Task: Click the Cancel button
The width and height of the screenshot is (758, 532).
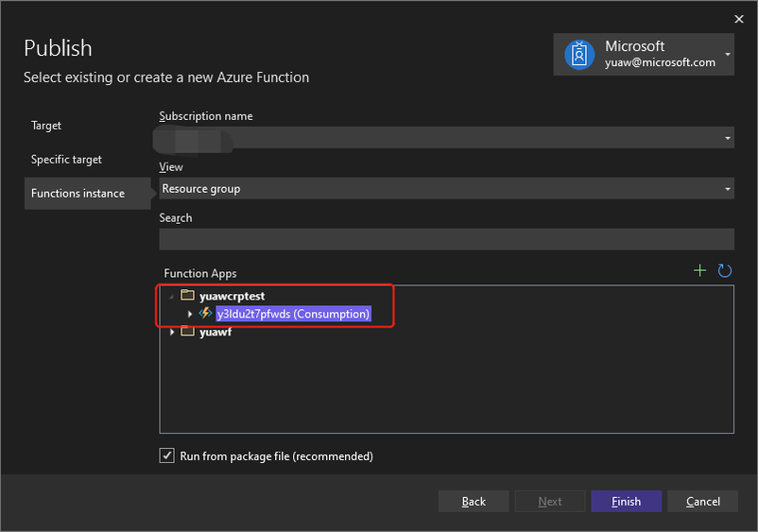Action: point(702,501)
